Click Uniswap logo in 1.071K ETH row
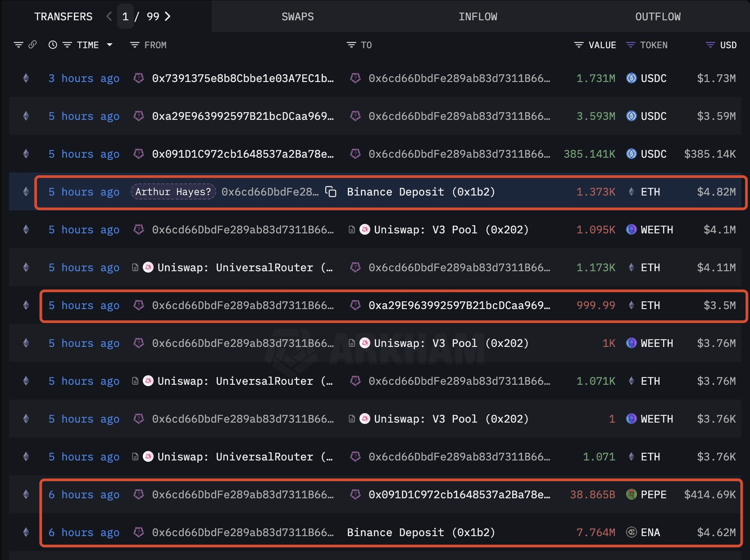750x560 pixels. (x=148, y=381)
